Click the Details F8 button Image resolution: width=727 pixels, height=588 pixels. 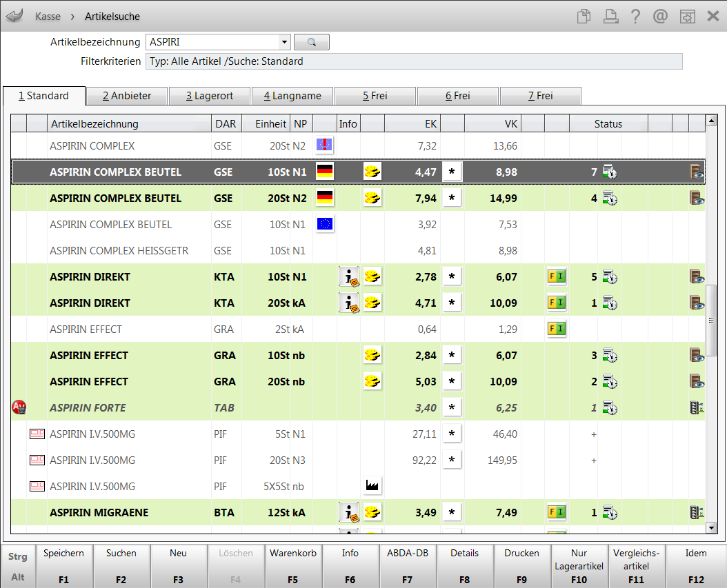pos(465,566)
